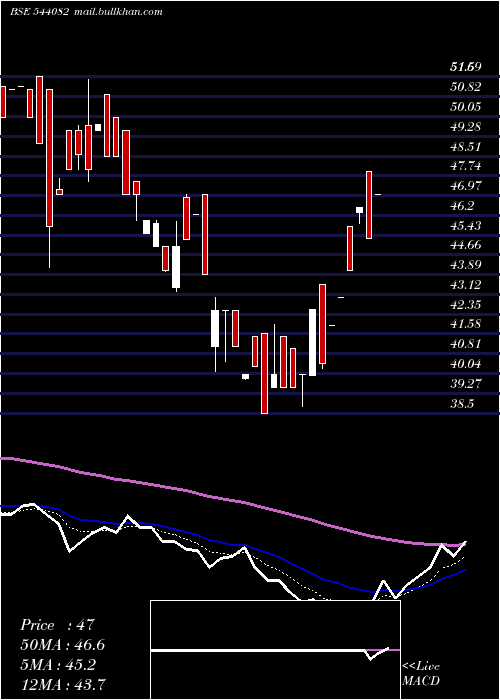Select the 51.69 price level label
500x700 pixels.
(x=466, y=67)
